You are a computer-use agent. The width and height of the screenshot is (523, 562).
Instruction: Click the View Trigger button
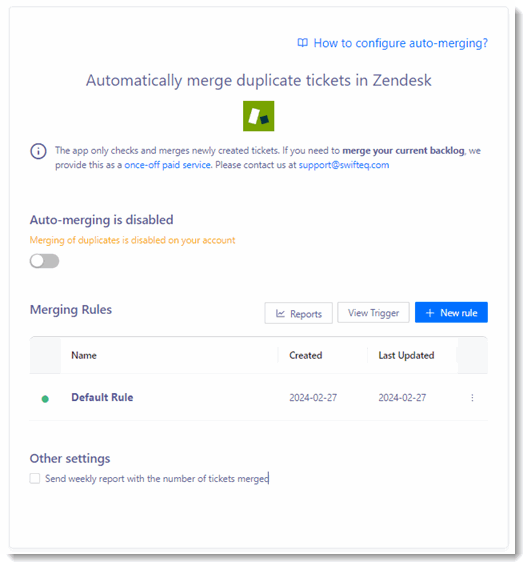click(373, 313)
